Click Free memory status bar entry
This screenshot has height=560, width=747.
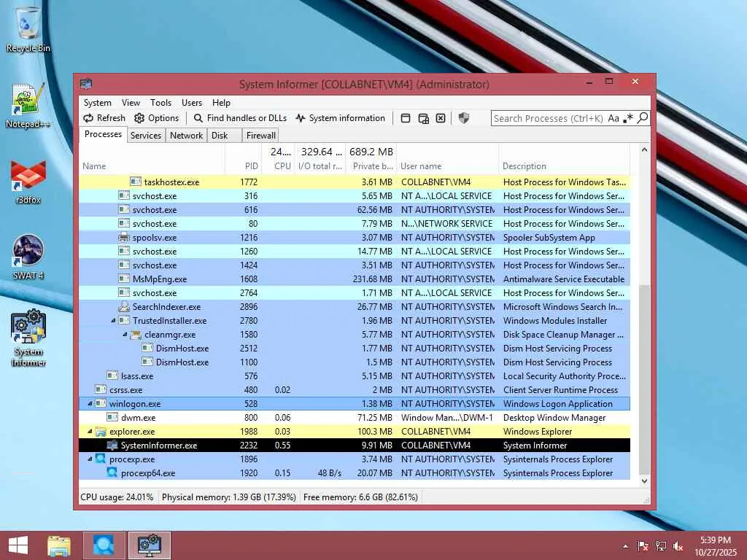360,497
